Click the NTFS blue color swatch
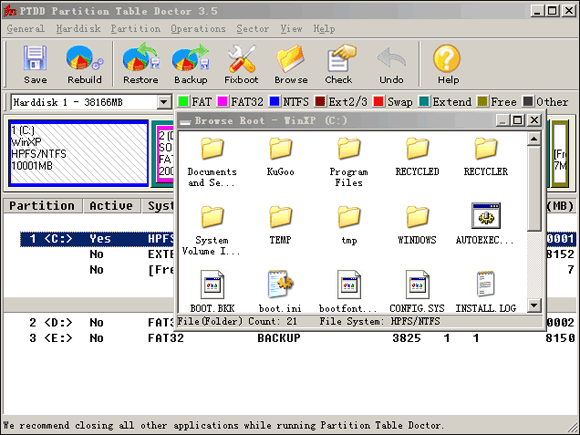Screen dimensions: 580x435 tap(274, 101)
